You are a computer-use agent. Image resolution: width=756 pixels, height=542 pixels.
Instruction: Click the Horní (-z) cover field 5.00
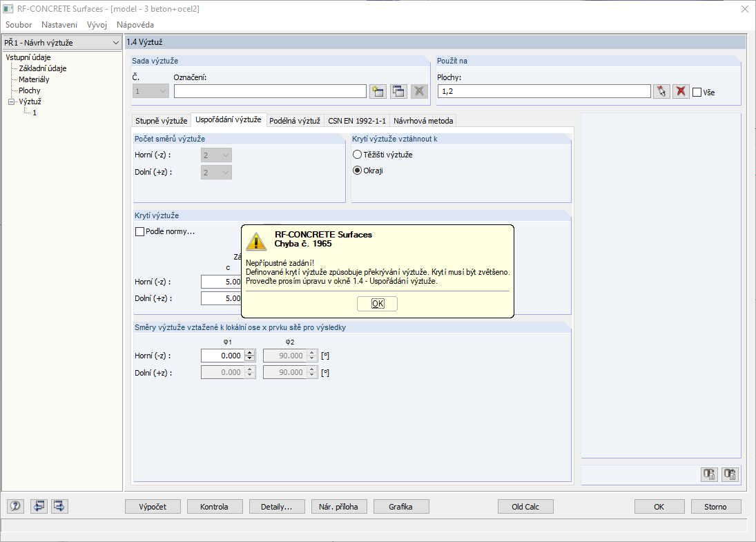[x=222, y=282]
